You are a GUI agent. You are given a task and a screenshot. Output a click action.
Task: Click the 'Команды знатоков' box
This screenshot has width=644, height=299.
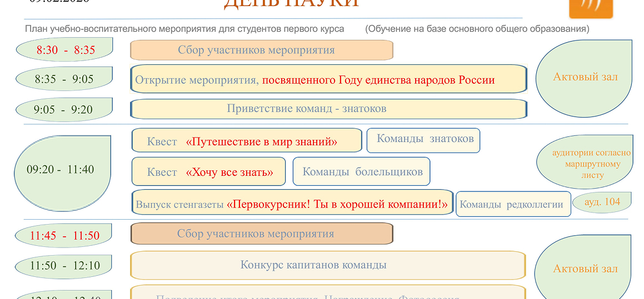[423, 140]
